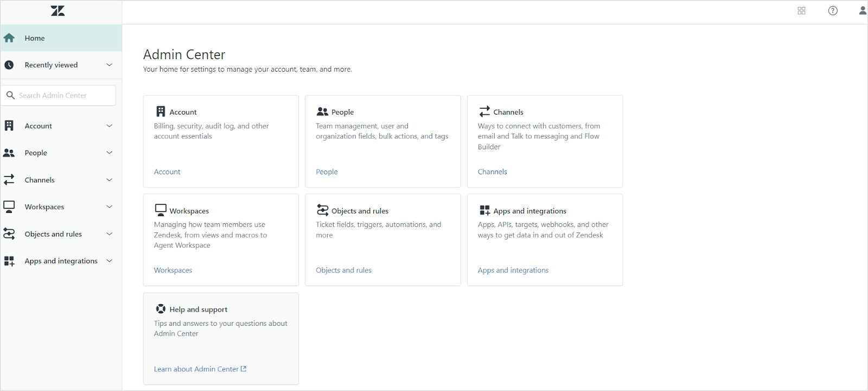Click the Home house icon in sidebar
This screenshot has width=868, height=391.
(9, 38)
